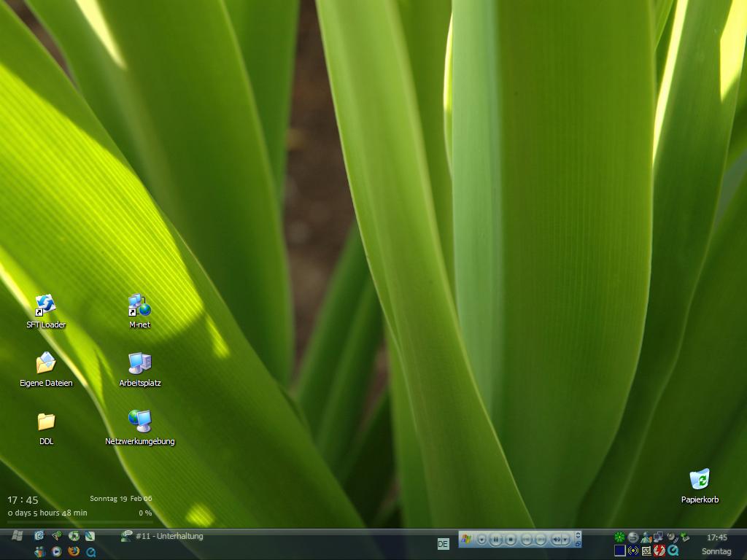Click the gray satellite dish tray icon
This screenshot has height=560, width=747.
(x=673, y=537)
